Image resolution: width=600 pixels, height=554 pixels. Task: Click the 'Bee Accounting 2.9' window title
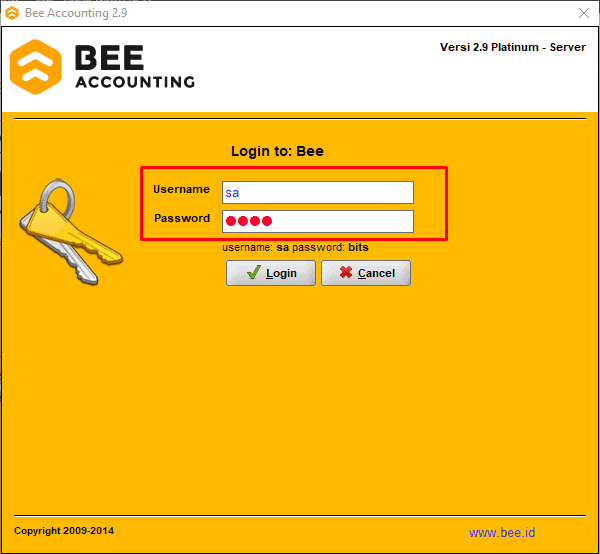click(x=76, y=13)
